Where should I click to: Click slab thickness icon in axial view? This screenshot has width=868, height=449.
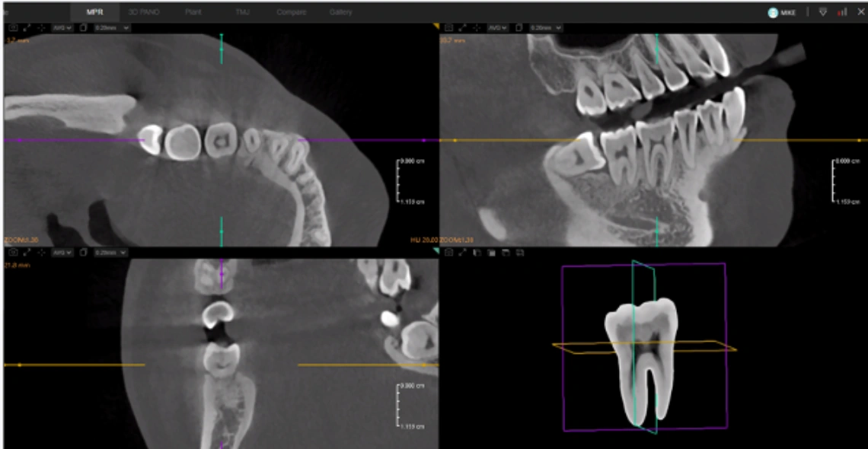83,27
